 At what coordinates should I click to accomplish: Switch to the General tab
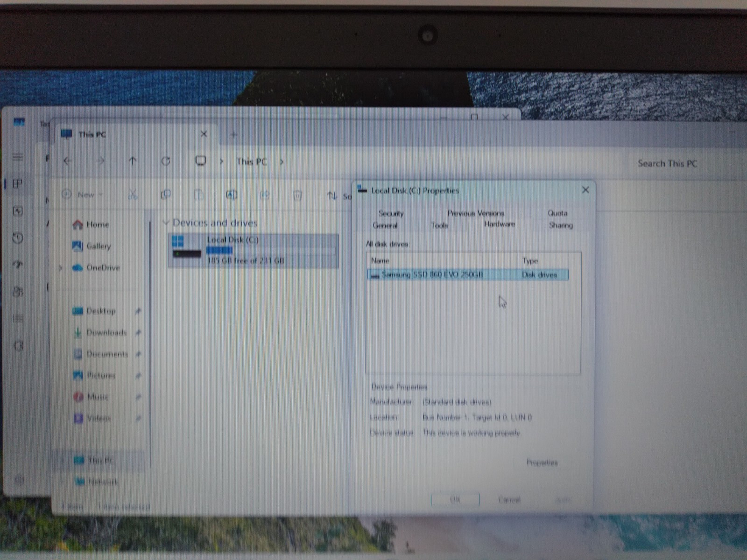[x=385, y=225]
